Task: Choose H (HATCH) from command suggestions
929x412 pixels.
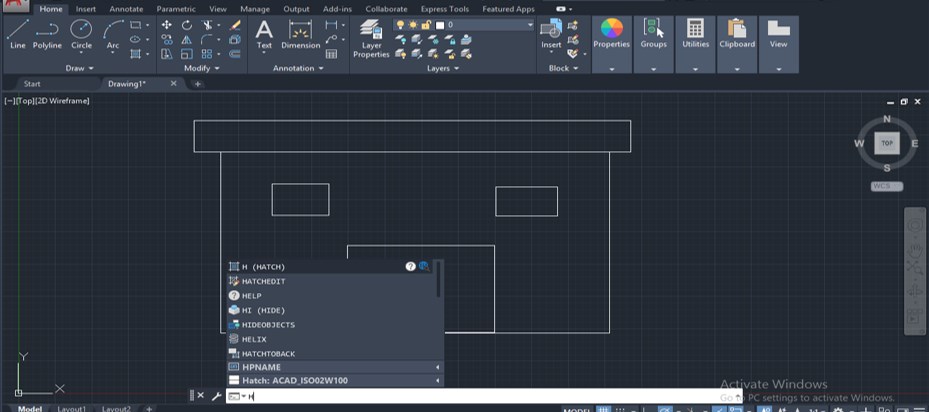Action: (264, 267)
